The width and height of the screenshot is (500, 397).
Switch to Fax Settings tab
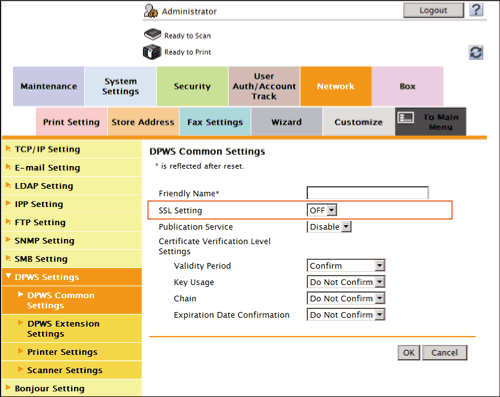pyautogui.click(x=215, y=122)
